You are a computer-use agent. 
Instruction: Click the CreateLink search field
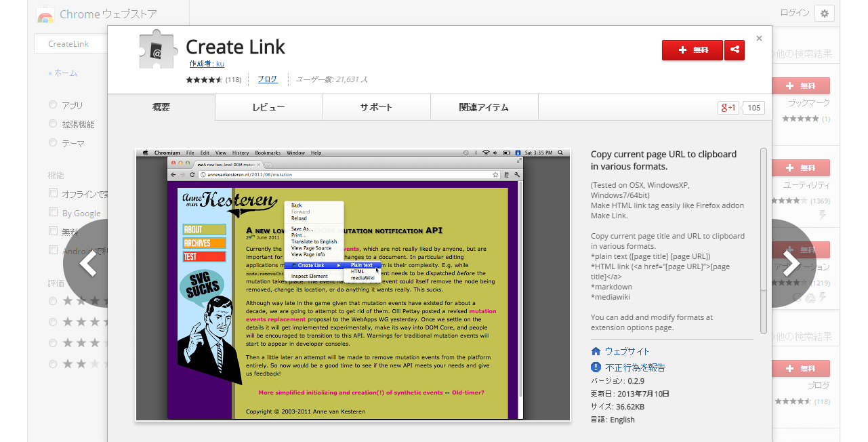[x=71, y=43]
